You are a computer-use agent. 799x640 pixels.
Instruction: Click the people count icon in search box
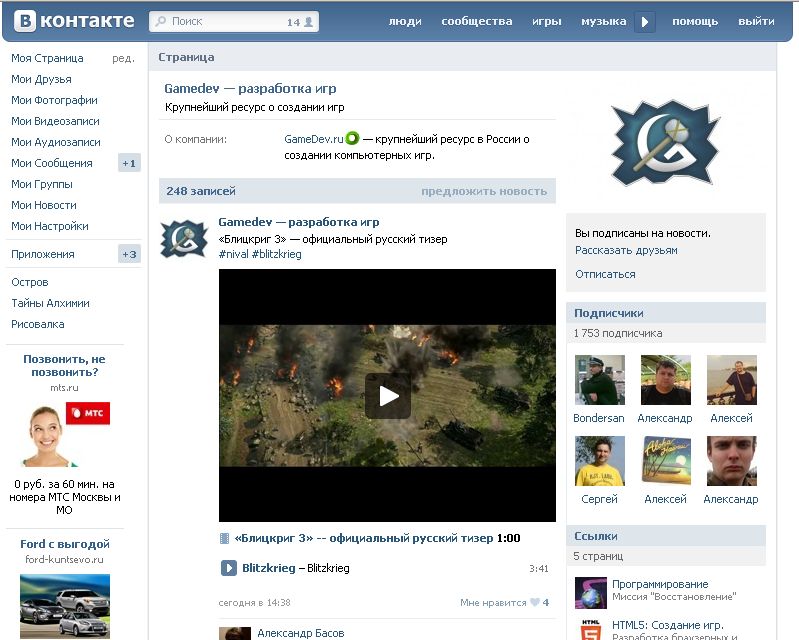point(308,22)
